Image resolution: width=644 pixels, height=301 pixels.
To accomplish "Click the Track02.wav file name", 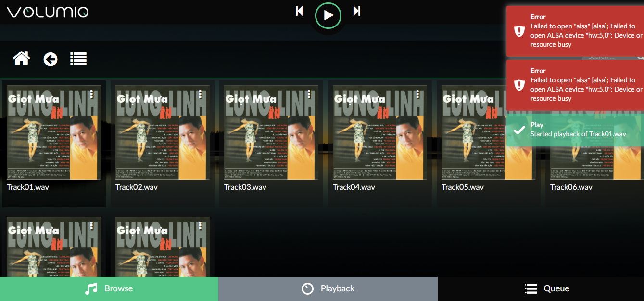I will (137, 187).
